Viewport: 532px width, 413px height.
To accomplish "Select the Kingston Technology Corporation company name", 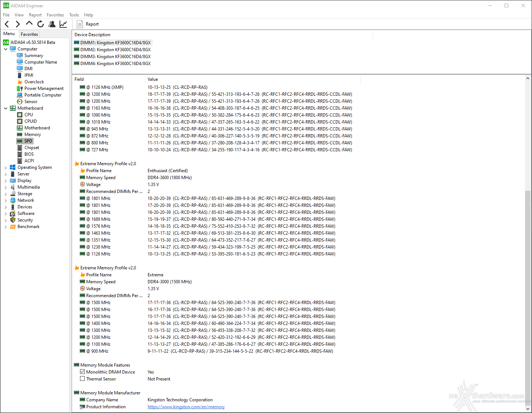I will tap(180, 400).
